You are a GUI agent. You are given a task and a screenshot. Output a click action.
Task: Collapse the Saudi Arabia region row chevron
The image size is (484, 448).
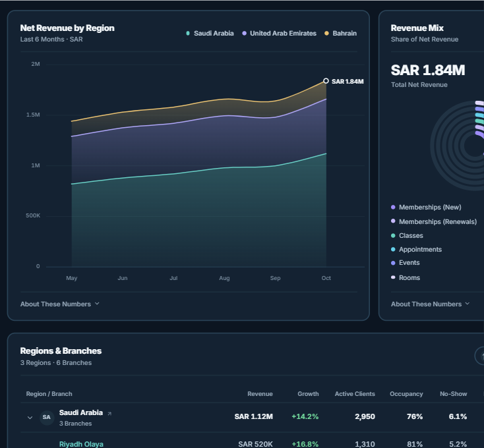pyautogui.click(x=30, y=418)
